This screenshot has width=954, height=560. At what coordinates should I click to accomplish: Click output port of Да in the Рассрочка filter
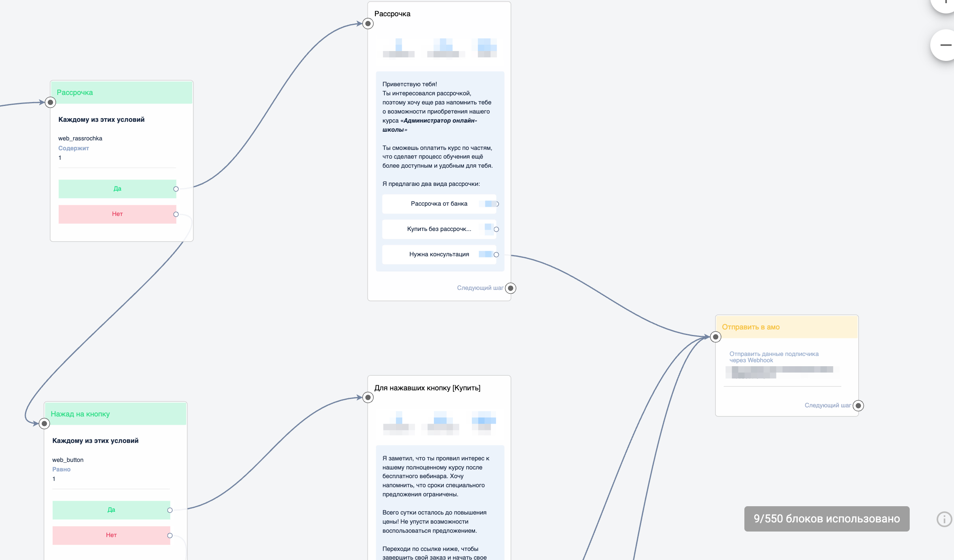click(176, 189)
